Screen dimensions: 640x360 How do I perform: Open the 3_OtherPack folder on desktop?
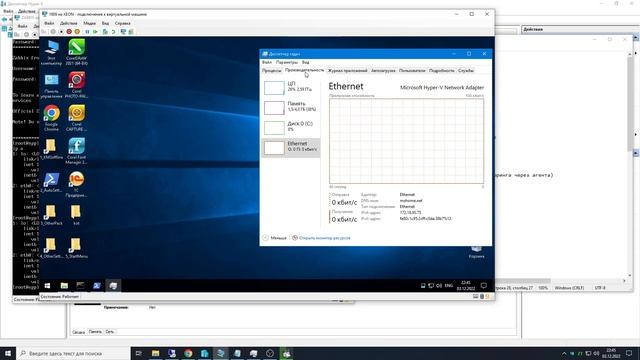pyautogui.click(x=51, y=215)
